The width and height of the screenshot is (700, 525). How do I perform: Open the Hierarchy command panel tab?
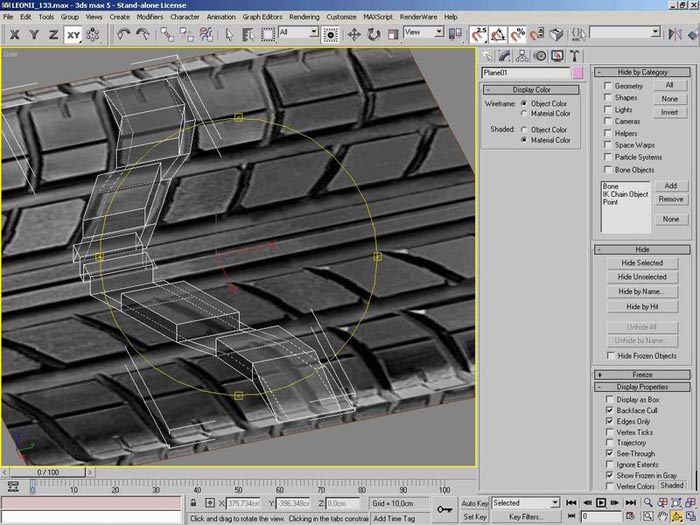click(x=523, y=56)
